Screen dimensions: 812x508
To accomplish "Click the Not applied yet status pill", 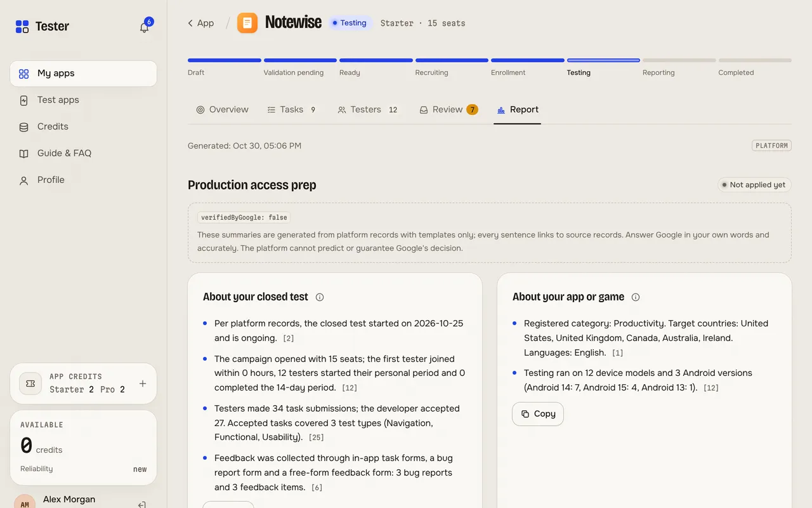I will pos(754,185).
